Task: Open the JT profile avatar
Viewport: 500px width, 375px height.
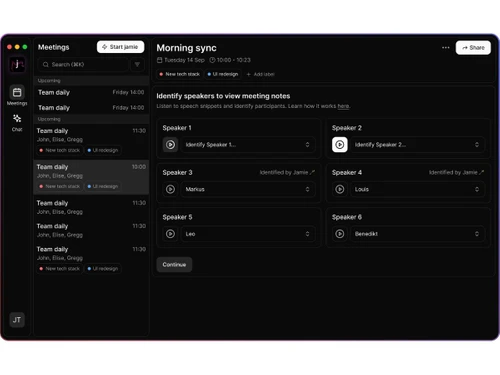Action: tap(17, 320)
